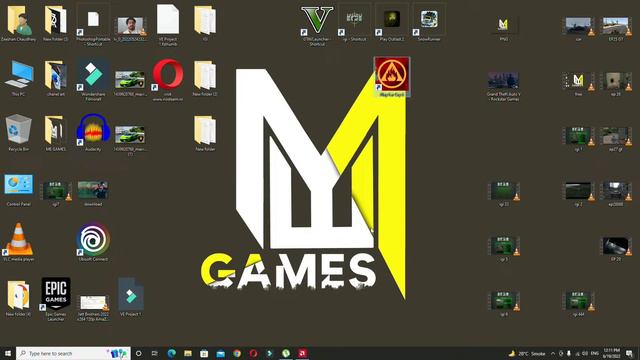Image resolution: width=640 pixels, height=360 pixels.
Task: Launch Google Chrome from the taskbar
Action: click(237, 353)
